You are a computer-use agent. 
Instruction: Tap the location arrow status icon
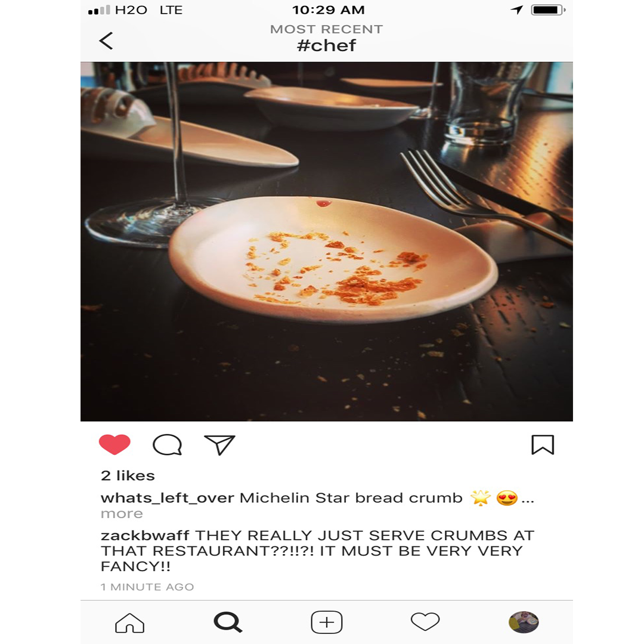[x=517, y=10]
